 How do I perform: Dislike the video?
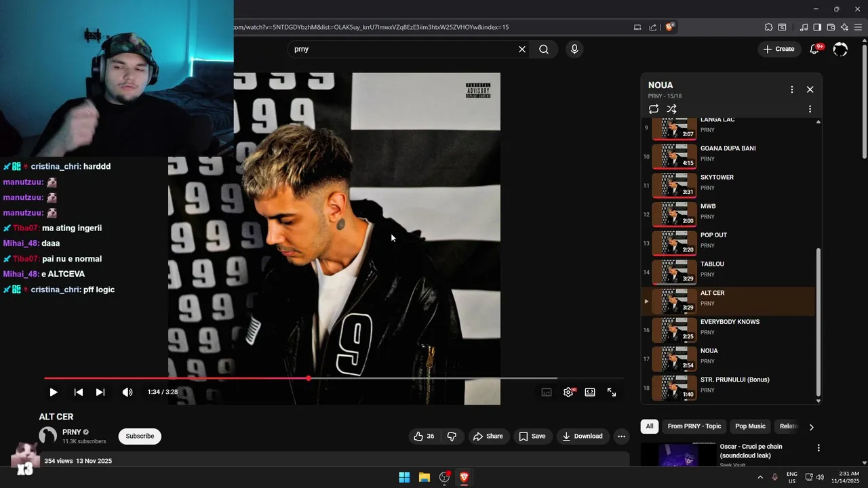click(x=452, y=436)
